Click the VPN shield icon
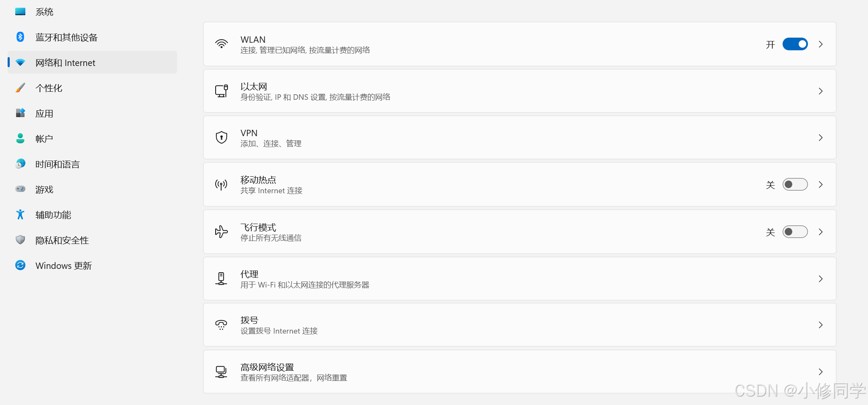 [221, 137]
